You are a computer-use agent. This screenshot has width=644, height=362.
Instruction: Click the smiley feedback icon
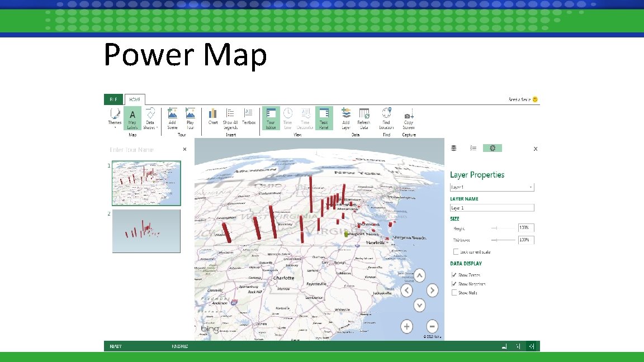pos(535,99)
